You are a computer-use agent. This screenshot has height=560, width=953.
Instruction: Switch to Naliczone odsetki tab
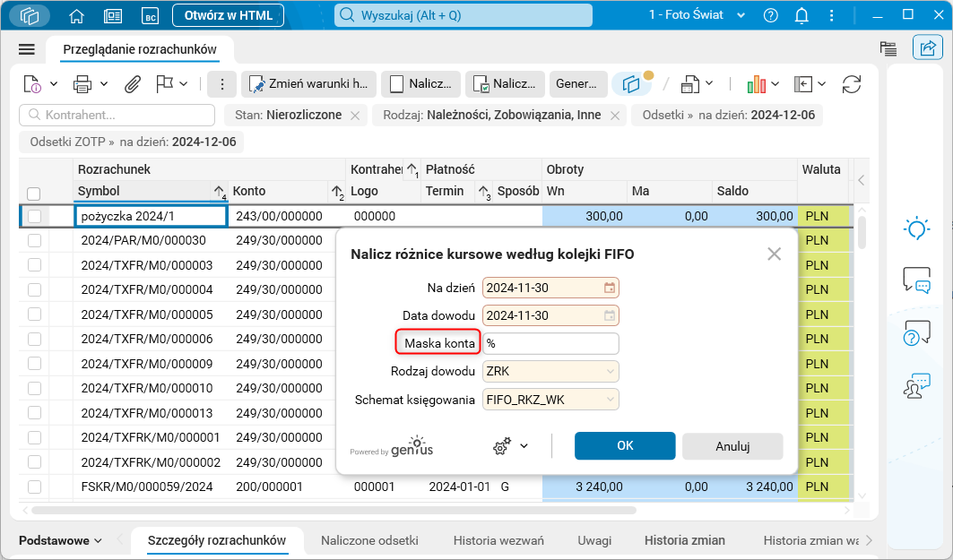pyautogui.click(x=369, y=540)
